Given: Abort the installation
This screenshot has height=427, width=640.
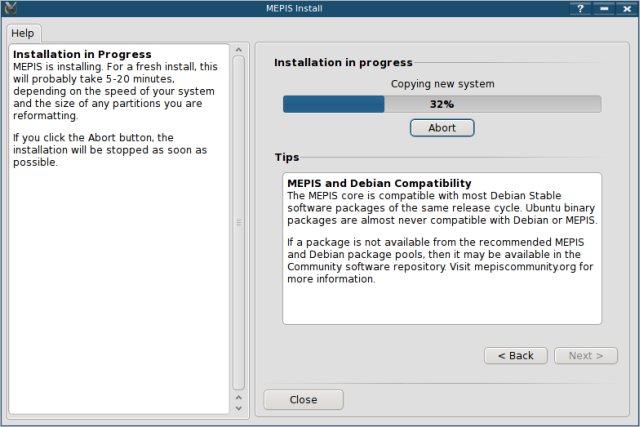Looking at the screenshot, I should pos(441,128).
